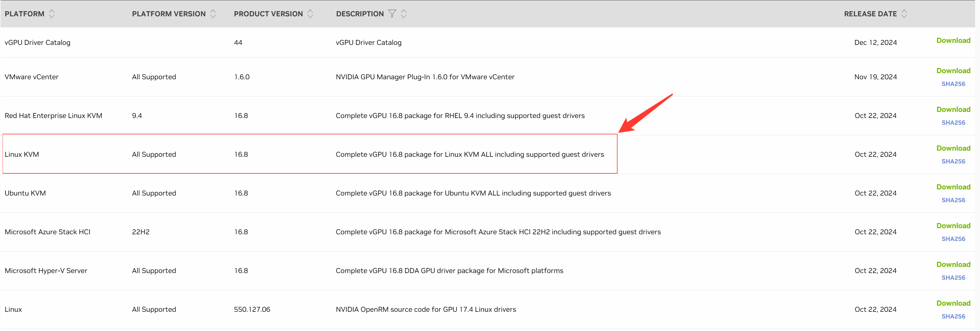Viewport: 980px width, 331px height.
Task: Download the vGPU Driver Catalog
Action: (953, 41)
